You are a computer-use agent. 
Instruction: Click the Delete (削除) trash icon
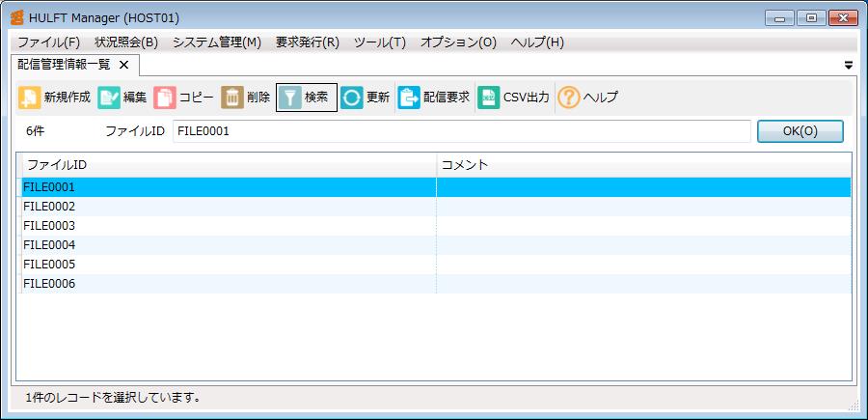click(x=232, y=98)
